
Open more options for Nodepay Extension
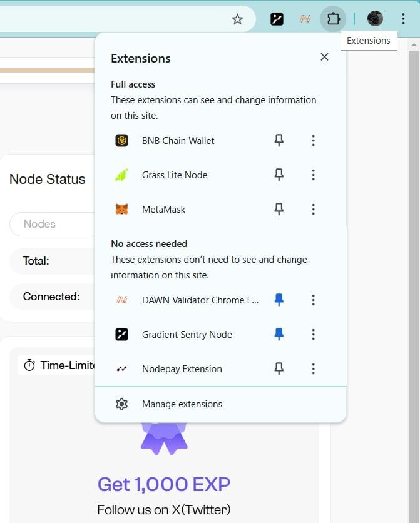coord(313,369)
